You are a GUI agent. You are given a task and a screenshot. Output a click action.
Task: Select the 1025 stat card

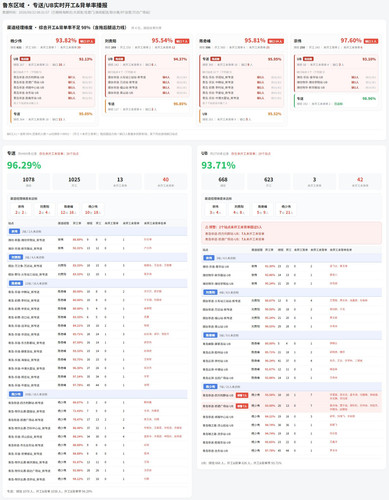[74, 181]
